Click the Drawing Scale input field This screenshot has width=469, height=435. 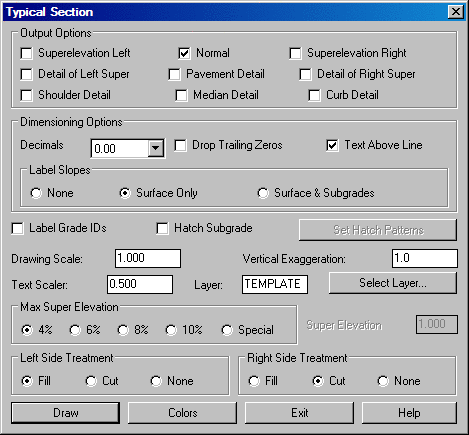click(148, 258)
